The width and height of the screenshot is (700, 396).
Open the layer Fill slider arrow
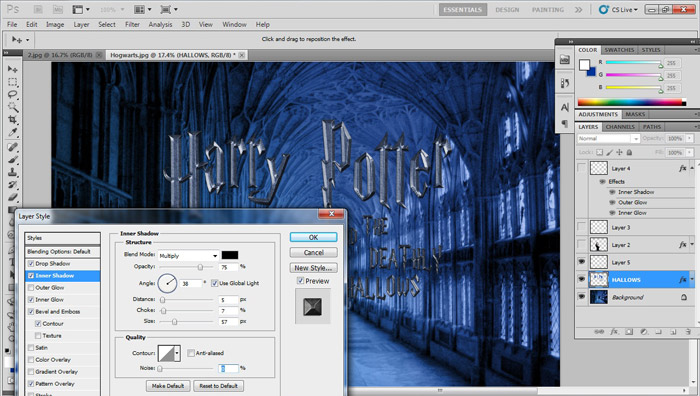[690, 152]
